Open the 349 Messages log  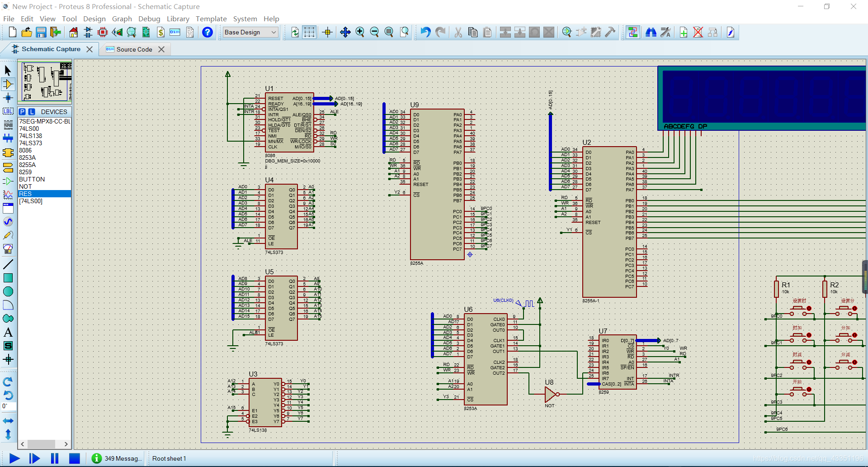(x=117, y=458)
